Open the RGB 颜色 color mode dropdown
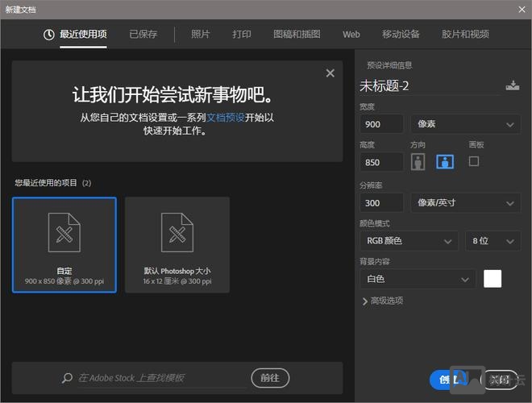The image size is (532, 403). tap(409, 241)
